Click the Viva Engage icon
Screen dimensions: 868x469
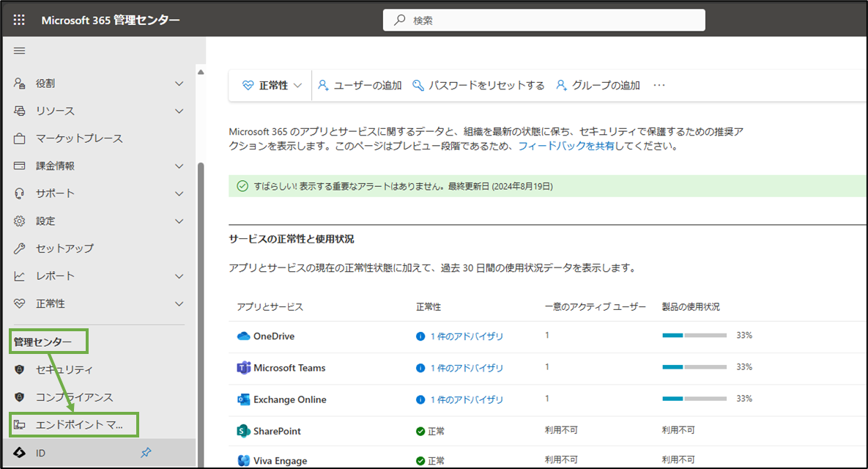click(x=244, y=461)
